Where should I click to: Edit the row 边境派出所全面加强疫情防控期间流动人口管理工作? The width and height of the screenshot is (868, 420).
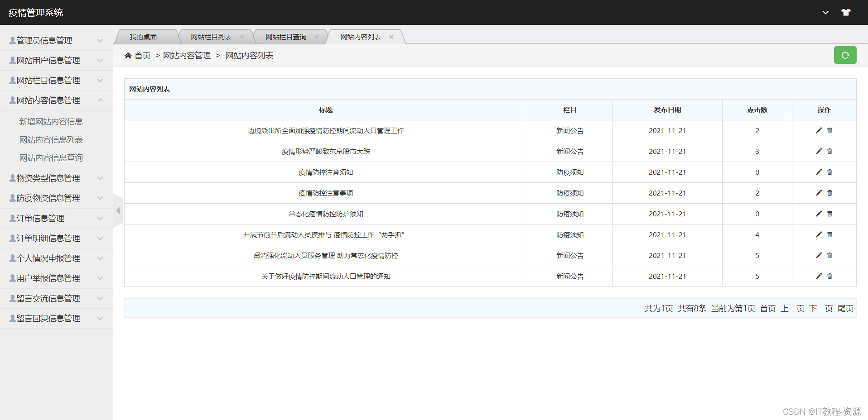819,130
